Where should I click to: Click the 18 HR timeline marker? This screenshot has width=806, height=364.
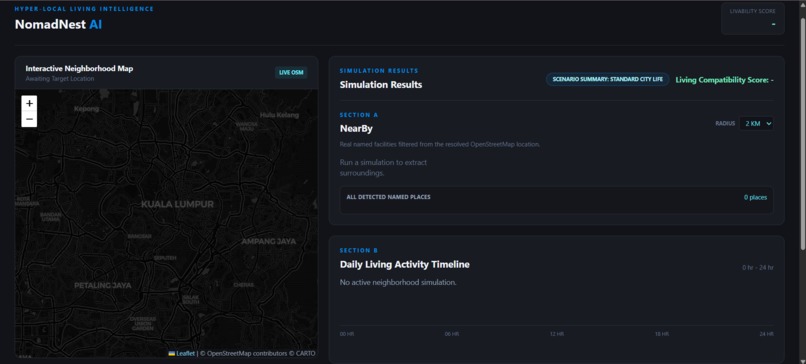click(662, 334)
